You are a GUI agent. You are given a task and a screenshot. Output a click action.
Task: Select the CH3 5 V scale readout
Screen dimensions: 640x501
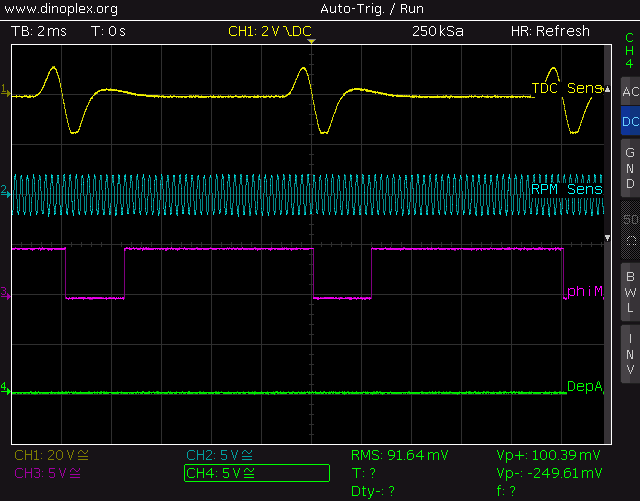point(48,472)
